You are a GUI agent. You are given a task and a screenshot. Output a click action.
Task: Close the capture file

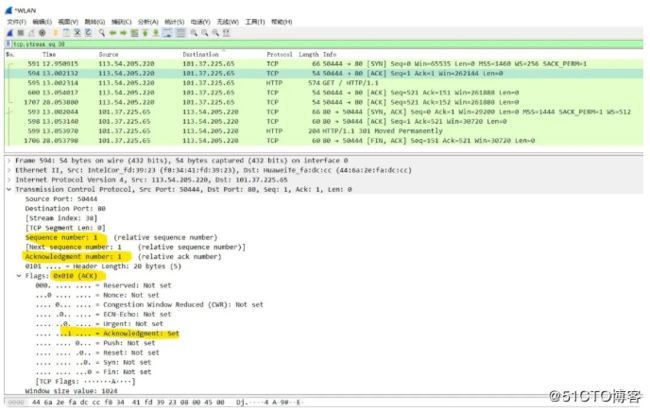[x=77, y=33]
